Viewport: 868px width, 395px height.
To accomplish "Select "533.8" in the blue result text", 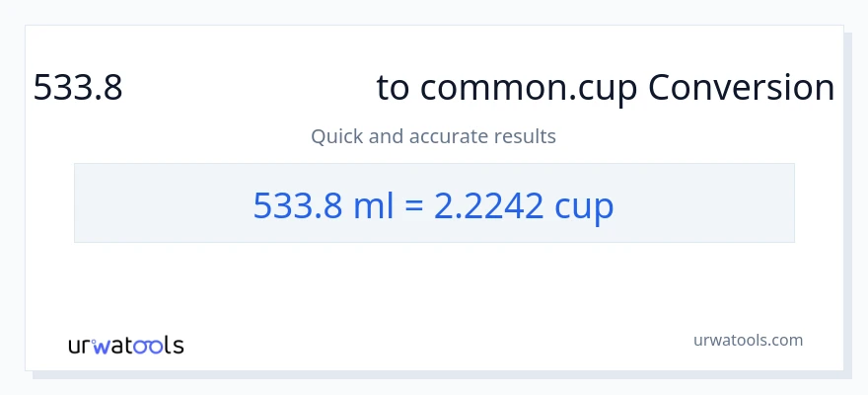I will coord(299,204).
